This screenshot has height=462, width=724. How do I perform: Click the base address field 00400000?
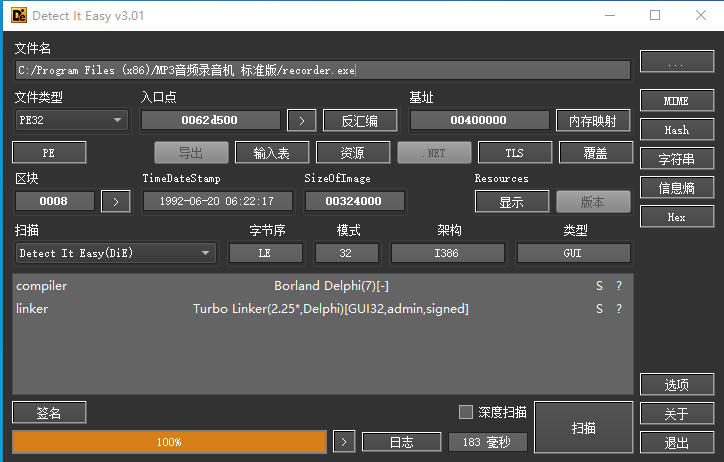(479, 120)
